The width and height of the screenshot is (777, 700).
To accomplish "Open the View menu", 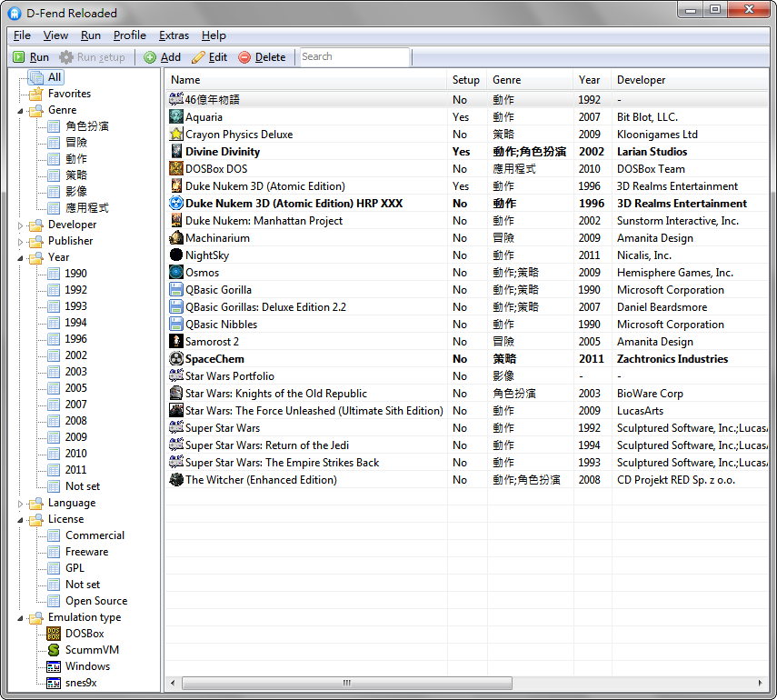I will click(55, 35).
